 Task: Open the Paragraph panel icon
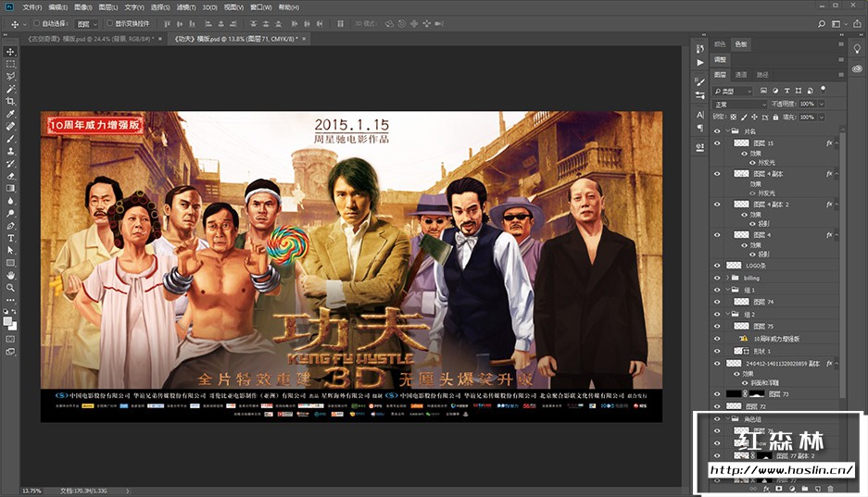pos(700,129)
